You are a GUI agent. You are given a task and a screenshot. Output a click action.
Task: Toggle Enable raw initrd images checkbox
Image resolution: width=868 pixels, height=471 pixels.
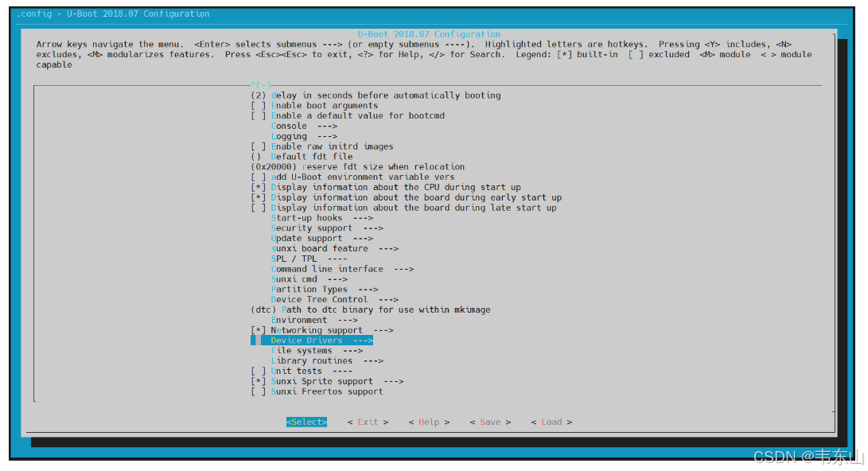coord(259,146)
